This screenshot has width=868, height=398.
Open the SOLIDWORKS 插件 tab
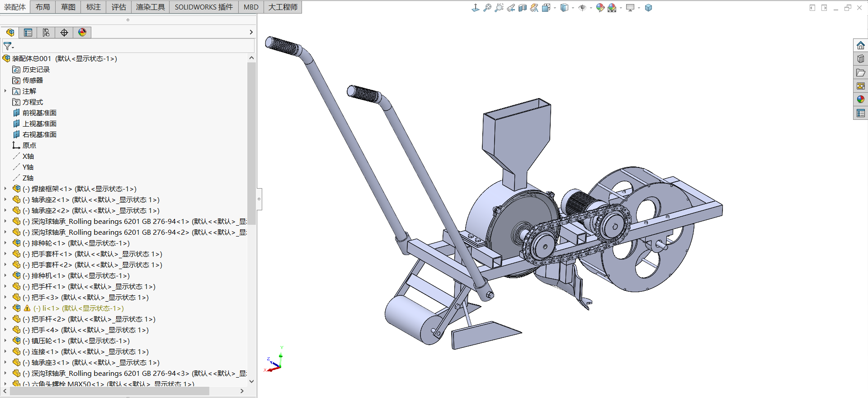pyautogui.click(x=204, y=7)
